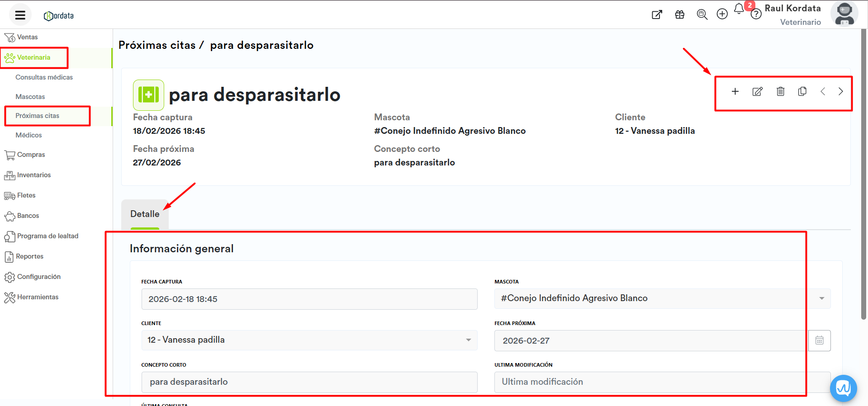
Task: Open Consultas médicas in sidebar
Action: [44, 77]
